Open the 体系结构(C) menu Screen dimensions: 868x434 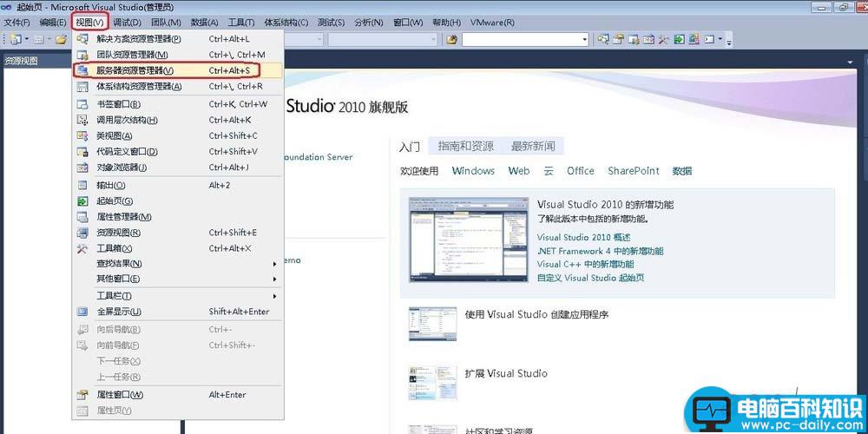[286, 23]
